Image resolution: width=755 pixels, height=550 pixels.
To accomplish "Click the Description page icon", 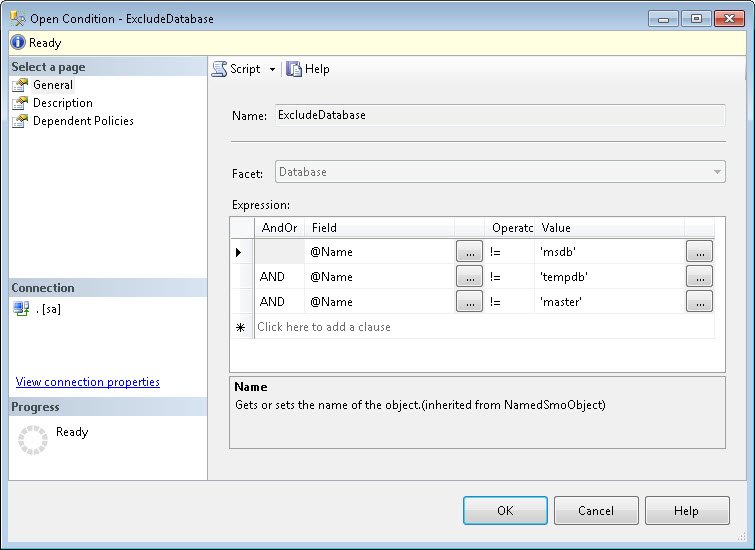I will click(x=20, y=103).
